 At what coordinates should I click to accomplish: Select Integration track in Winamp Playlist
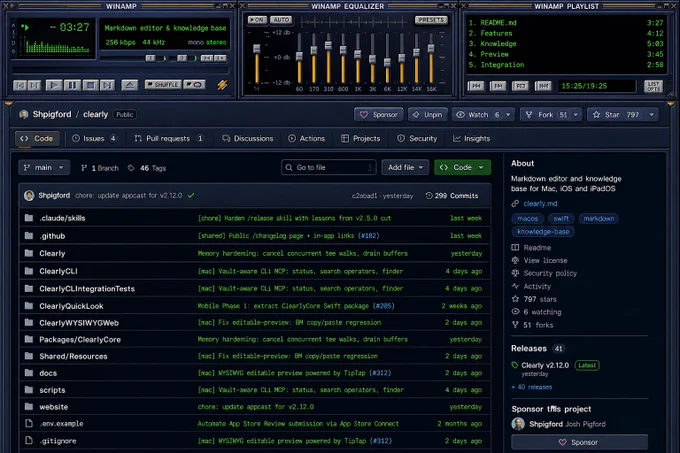click(x=566, y=65)
